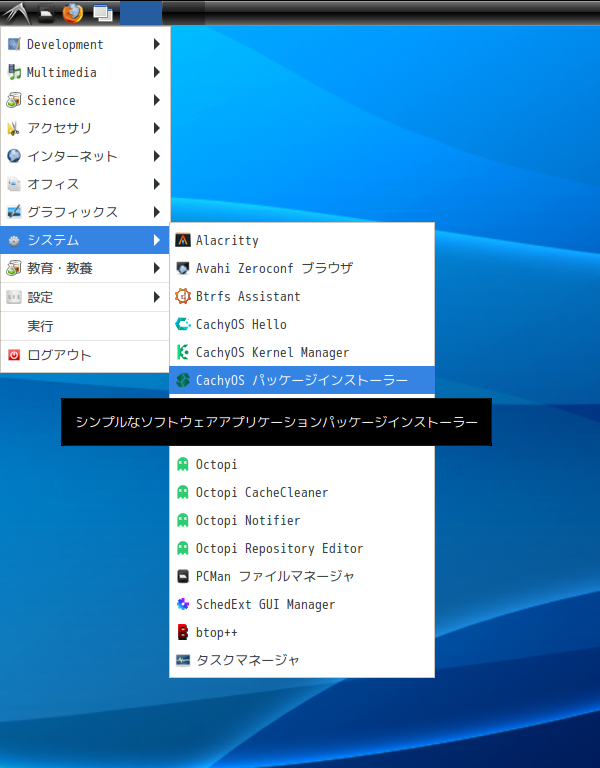Choose ログアウト menu entry
This screenshot has height=768, width=600.
[x=85, y=355]
